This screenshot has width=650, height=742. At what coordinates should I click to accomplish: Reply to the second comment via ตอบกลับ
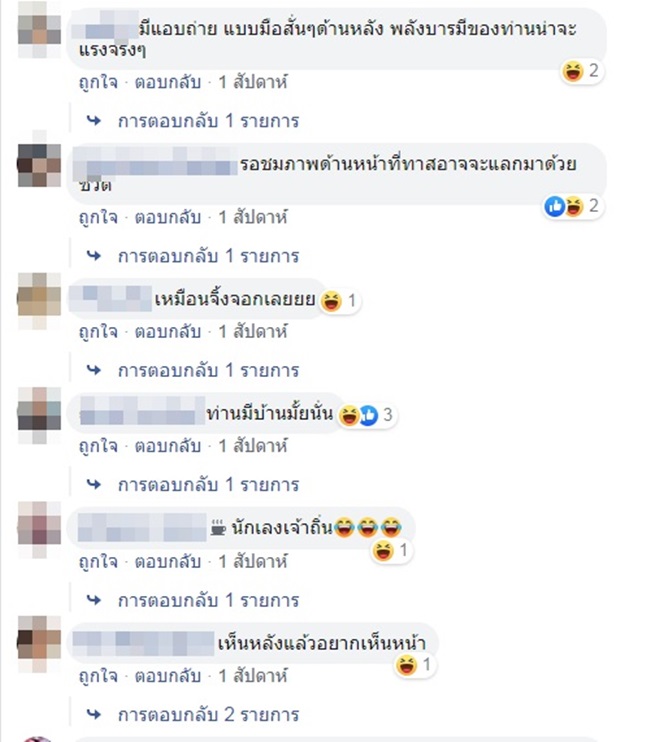(167, 218)
